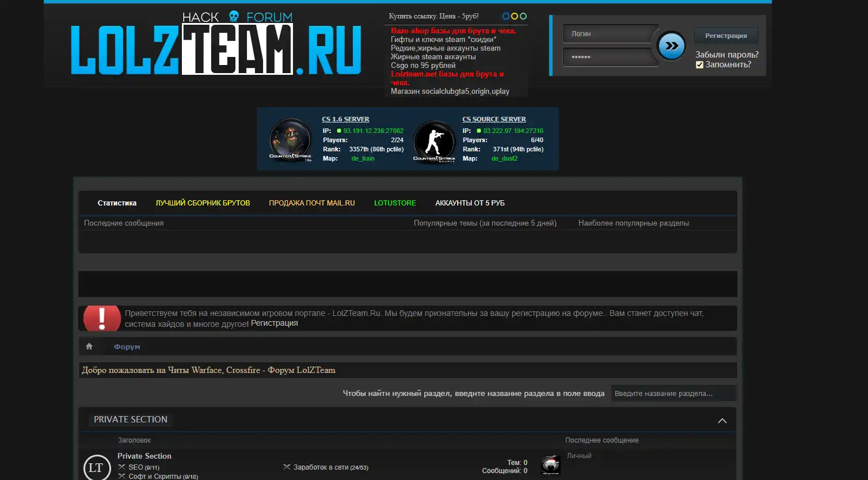The width and height of the screenshot is (868, 480).
Task: Click the Забыли пароль? link
Action: pyautogui.click(x=727, y=55)
